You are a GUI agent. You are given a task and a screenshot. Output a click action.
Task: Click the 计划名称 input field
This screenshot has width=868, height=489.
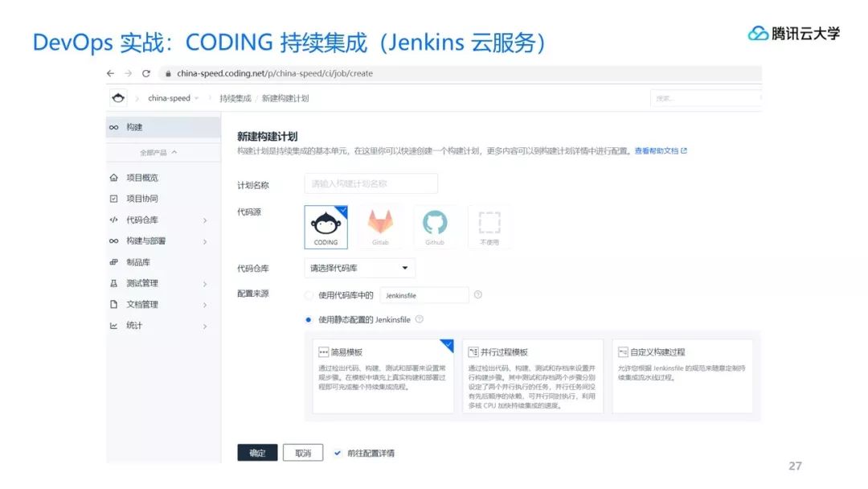click(371, 183)
